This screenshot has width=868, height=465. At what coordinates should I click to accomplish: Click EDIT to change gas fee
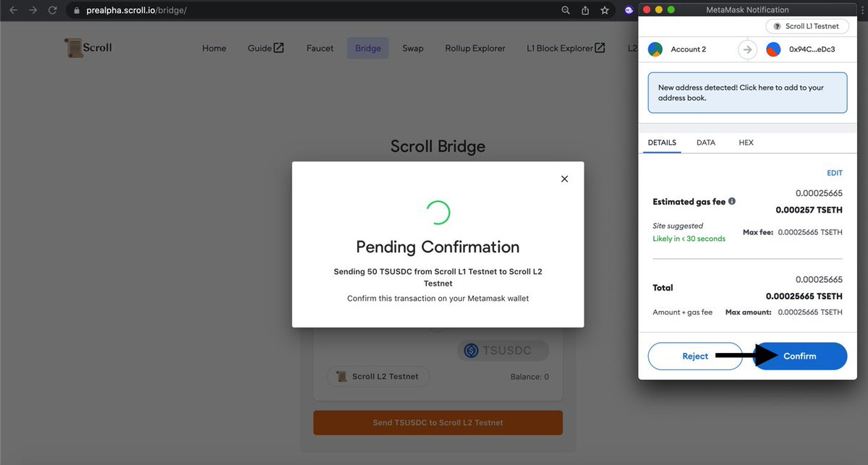[835, 173]
